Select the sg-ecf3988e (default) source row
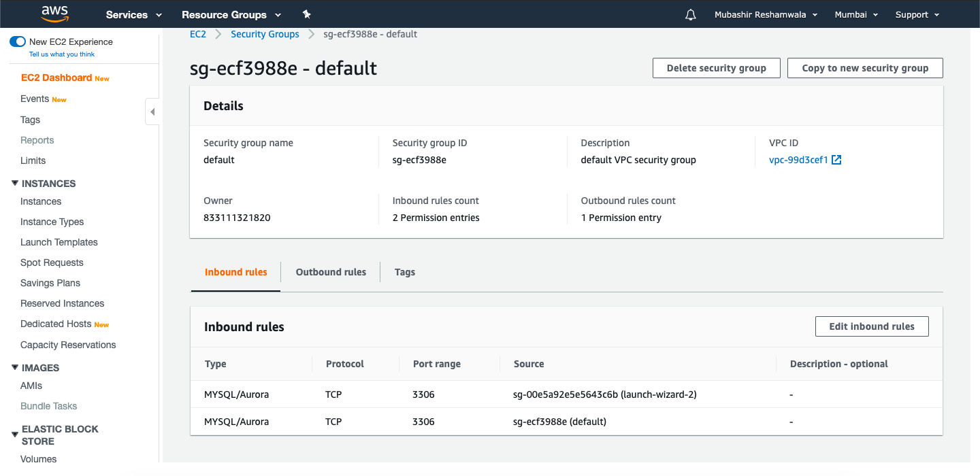Viewport: 980px width, 476px height. click(x=566, y=422)
